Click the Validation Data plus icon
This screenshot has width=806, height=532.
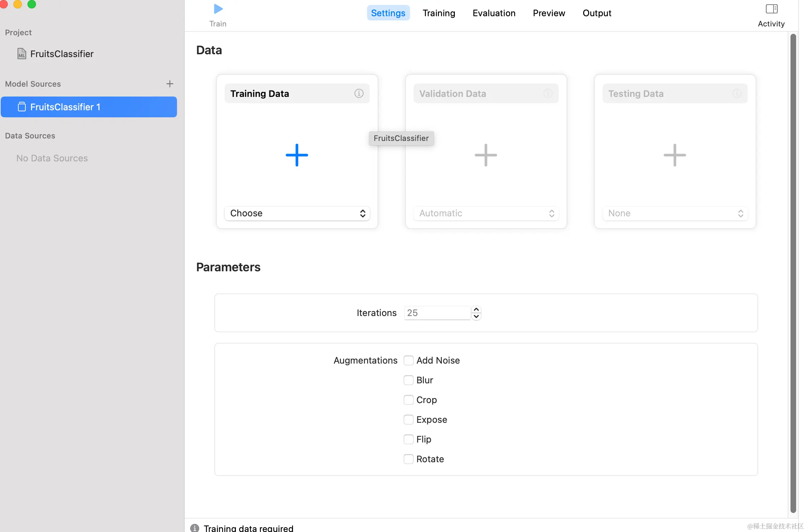(x=486, y=155)
